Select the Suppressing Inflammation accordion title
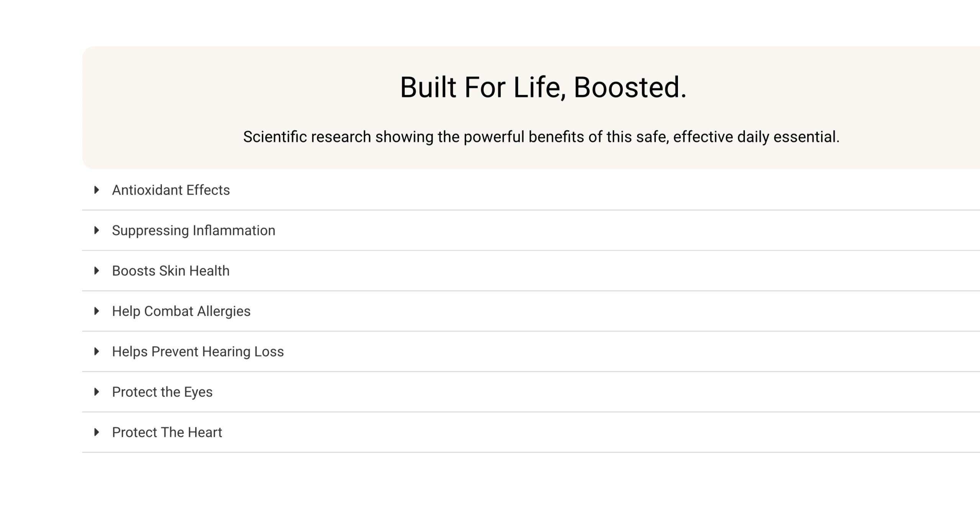 pos(193,231)
